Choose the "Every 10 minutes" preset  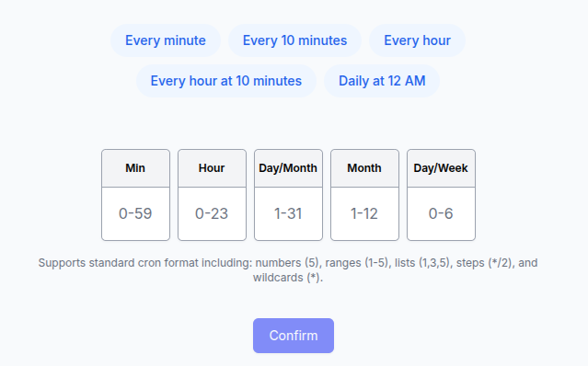tap(294, 40)
